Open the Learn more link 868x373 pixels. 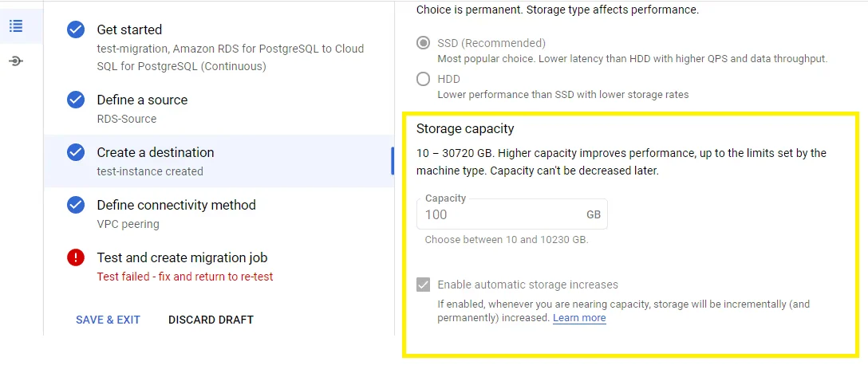579,318
